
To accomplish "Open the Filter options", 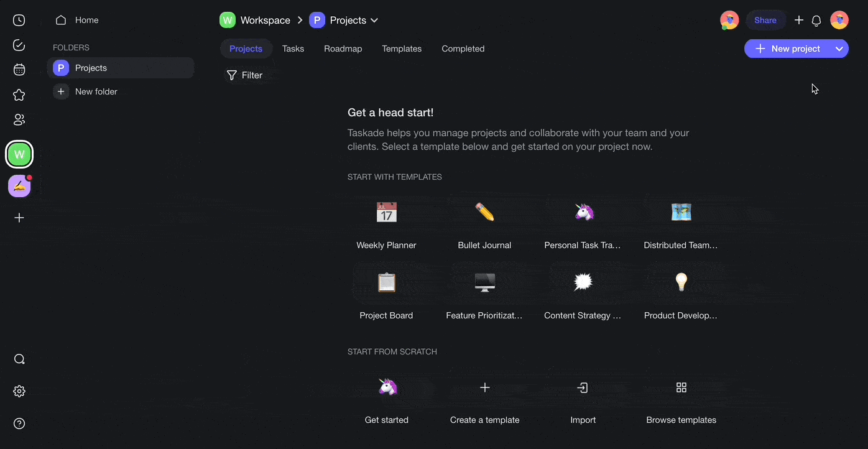I will tap(245, 75).
